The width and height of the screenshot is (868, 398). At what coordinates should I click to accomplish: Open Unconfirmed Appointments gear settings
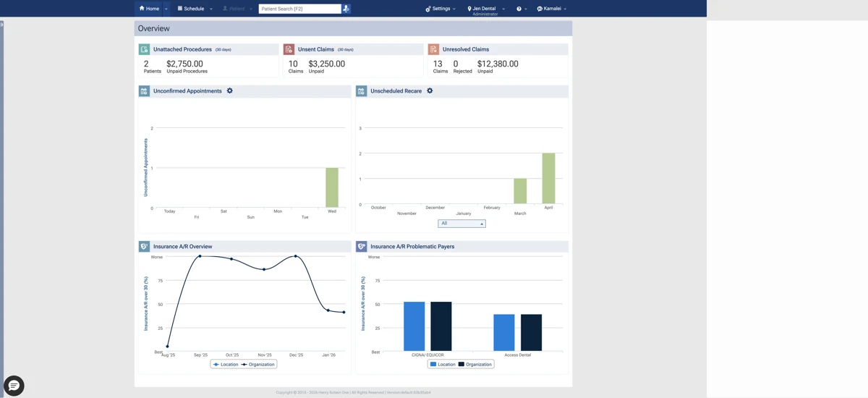[x=230, y=91]
